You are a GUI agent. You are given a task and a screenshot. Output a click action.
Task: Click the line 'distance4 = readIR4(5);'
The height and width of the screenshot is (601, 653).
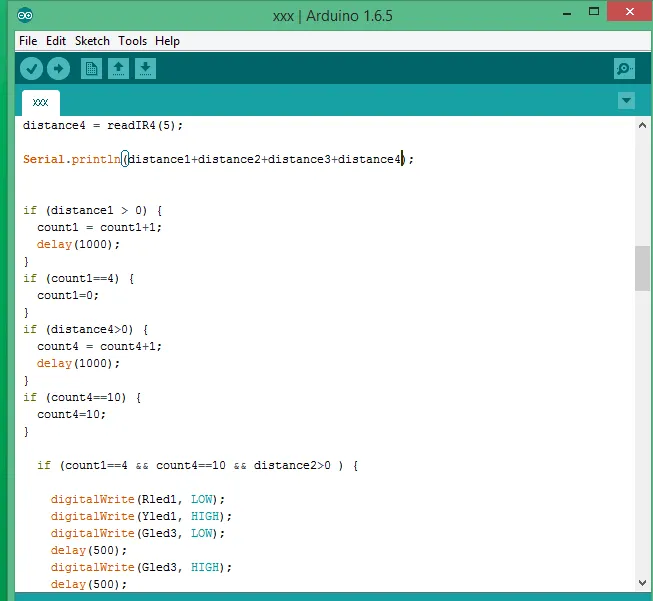click(x=103, y=125)
